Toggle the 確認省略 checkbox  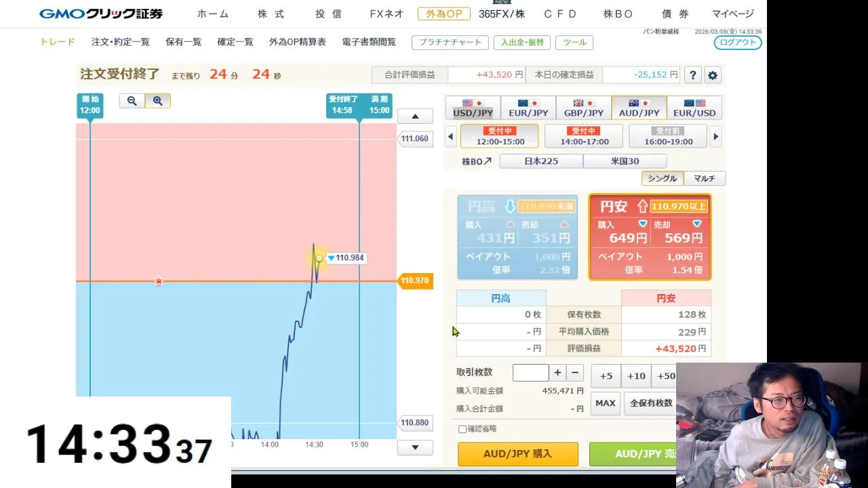point(462,429)
